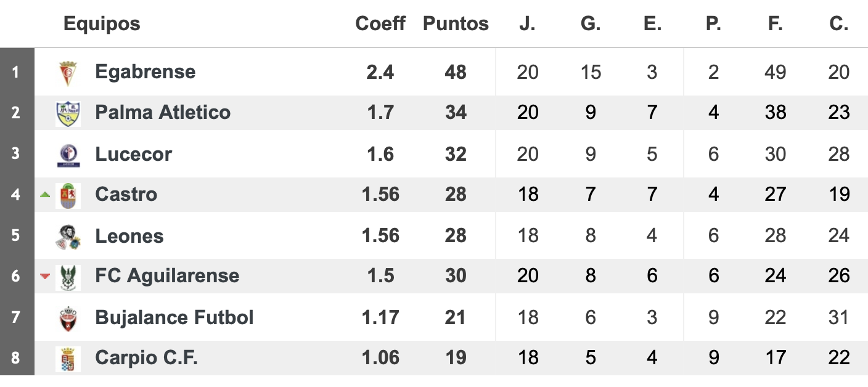This screenshot has width=868, height=387.
Task: Select the Carpio C.F. team name
Action: (x=147, y=358)
